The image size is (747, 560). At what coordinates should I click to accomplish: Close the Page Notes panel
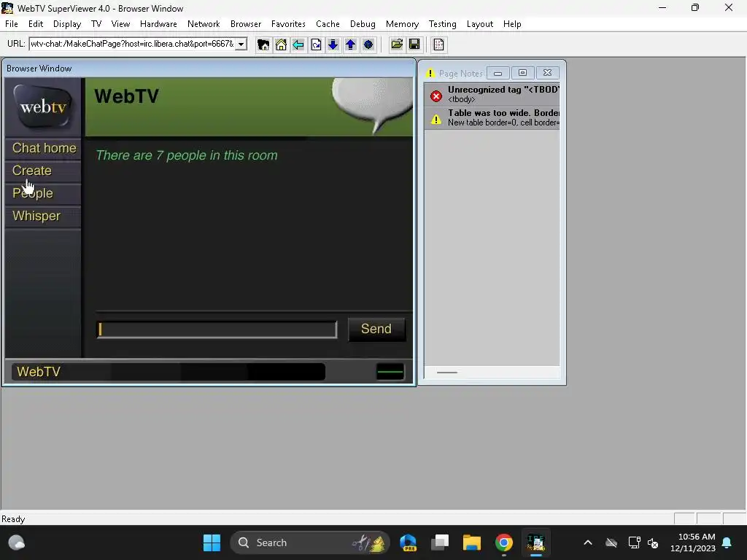click(x=547, y=73)
